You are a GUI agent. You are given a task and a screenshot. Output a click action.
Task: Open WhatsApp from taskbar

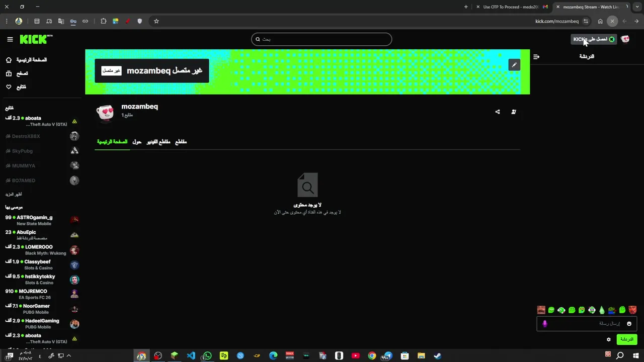(207, 356)
